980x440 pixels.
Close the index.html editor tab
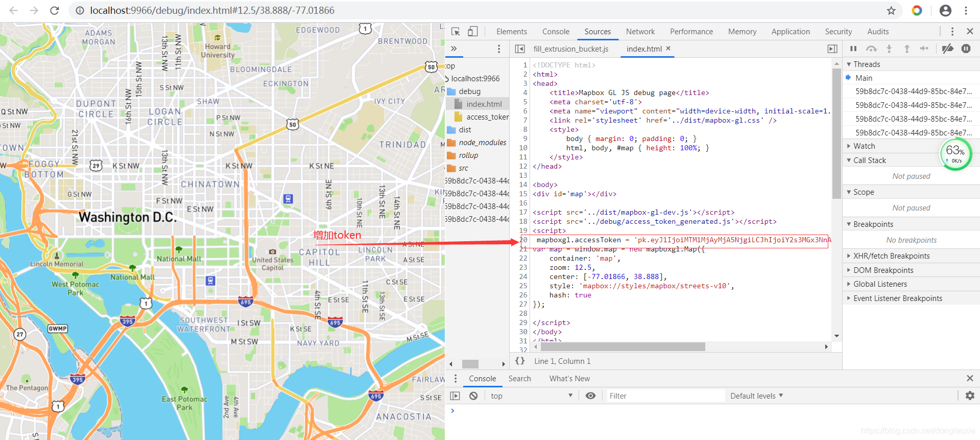[x=668, y=49]
